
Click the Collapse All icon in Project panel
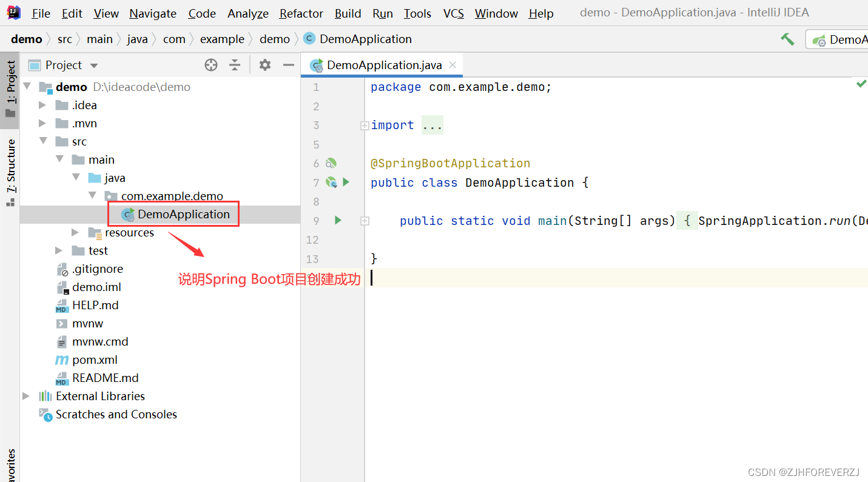click(235, 65)
